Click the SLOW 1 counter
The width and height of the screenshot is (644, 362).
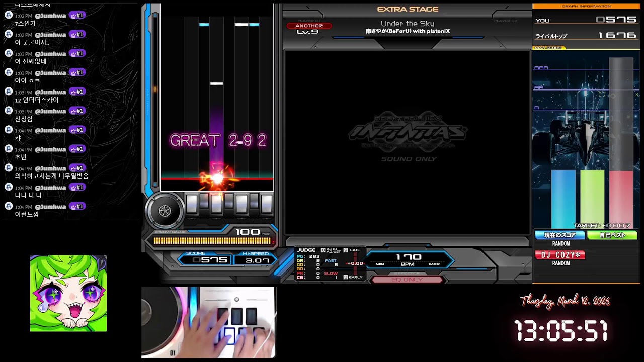click(331, 275)
